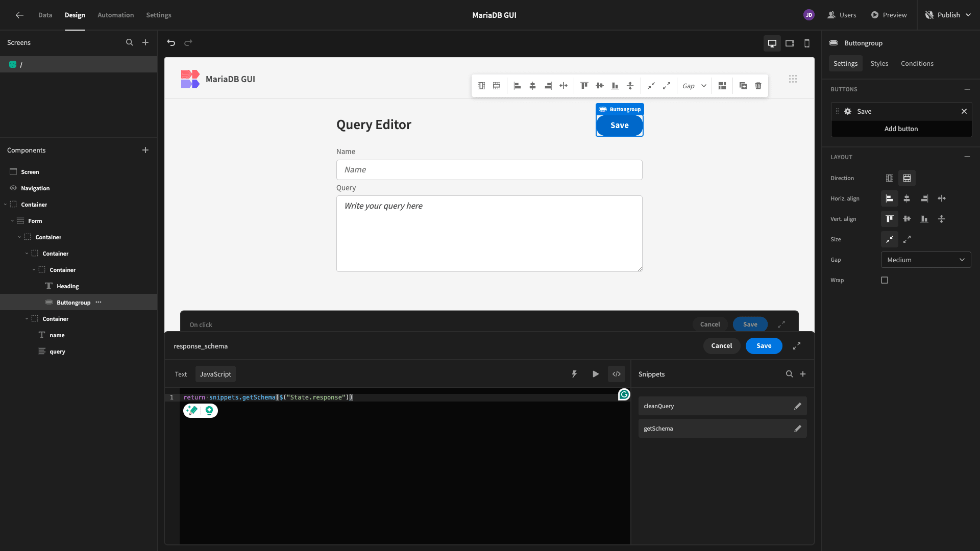The width and height of the screenshot is (980, 551).
Task: Enable the Wrap checkbox
Action: click(x=885, y=281)
